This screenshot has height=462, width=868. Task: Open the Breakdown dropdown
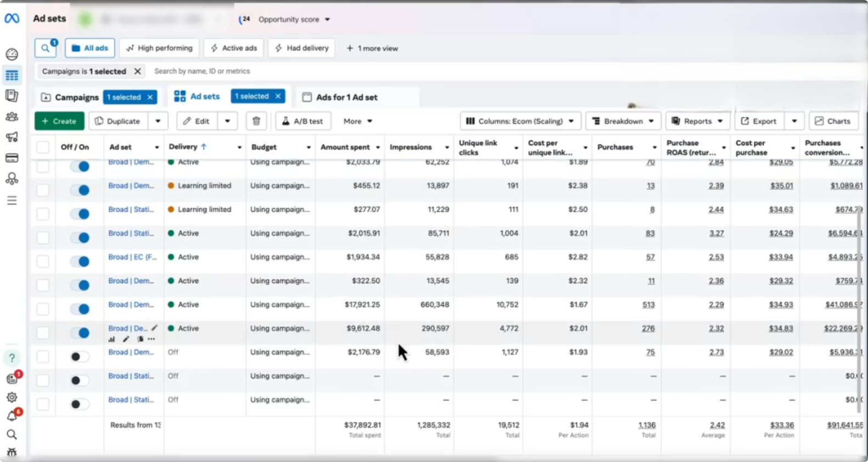coord(623,121)
